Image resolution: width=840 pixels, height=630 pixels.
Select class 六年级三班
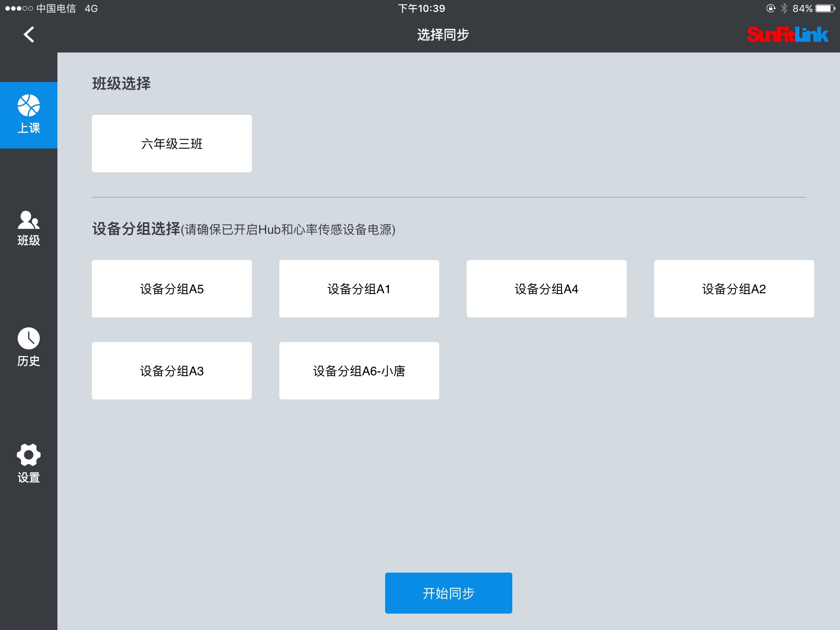click(172, 144)
